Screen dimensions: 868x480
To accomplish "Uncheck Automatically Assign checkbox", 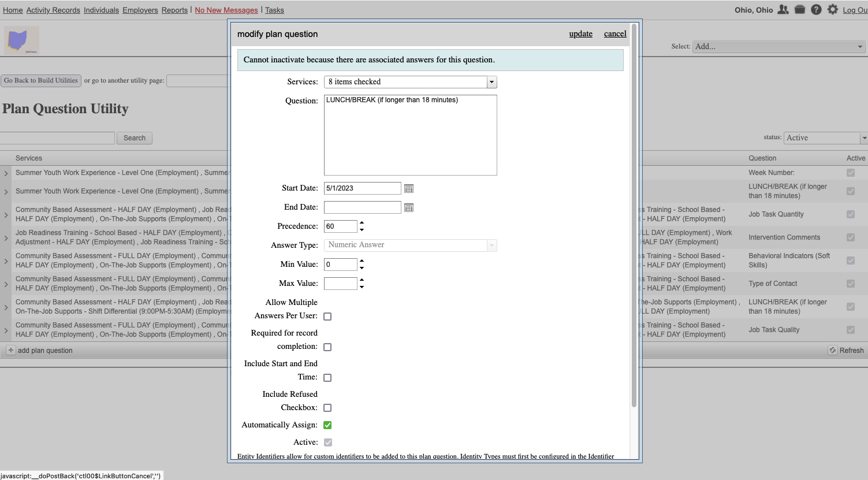I will point(327,425).
